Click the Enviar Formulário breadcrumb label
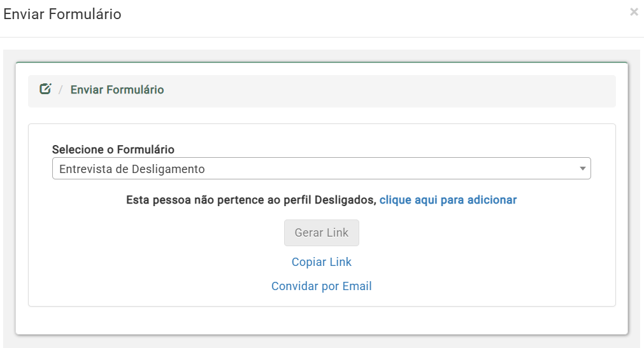The height and width of the screenshot is (348, 644). [117, 90]
